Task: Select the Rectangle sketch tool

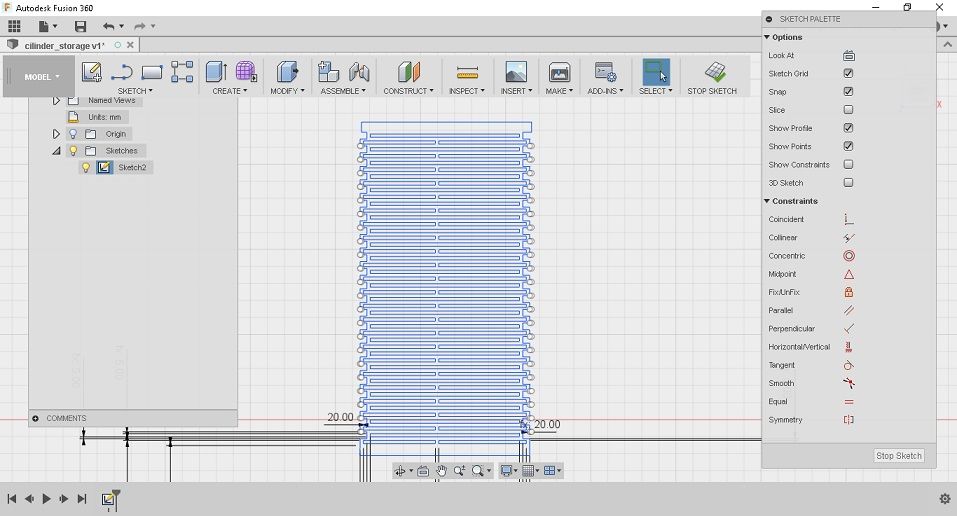Action: [151, 73]
